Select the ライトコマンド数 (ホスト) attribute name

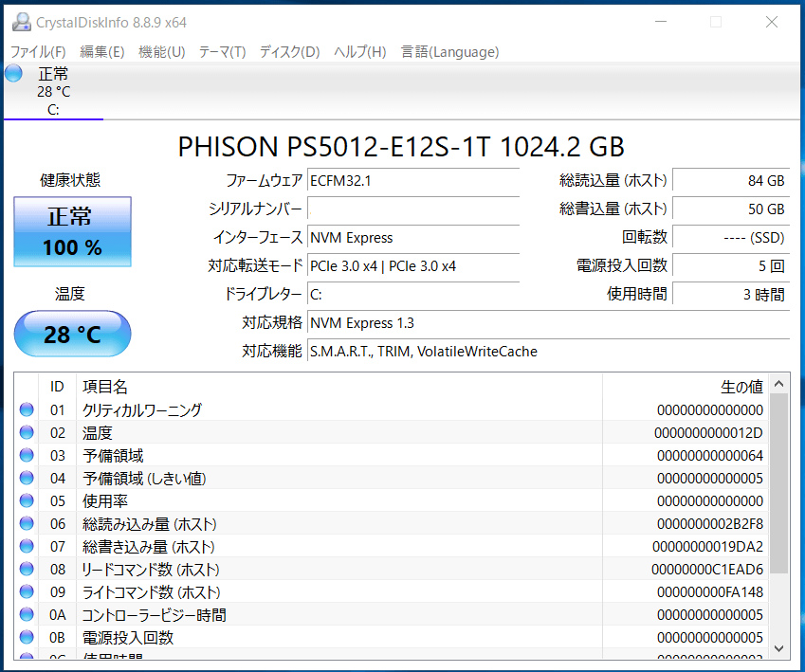(x=152, y=592)
